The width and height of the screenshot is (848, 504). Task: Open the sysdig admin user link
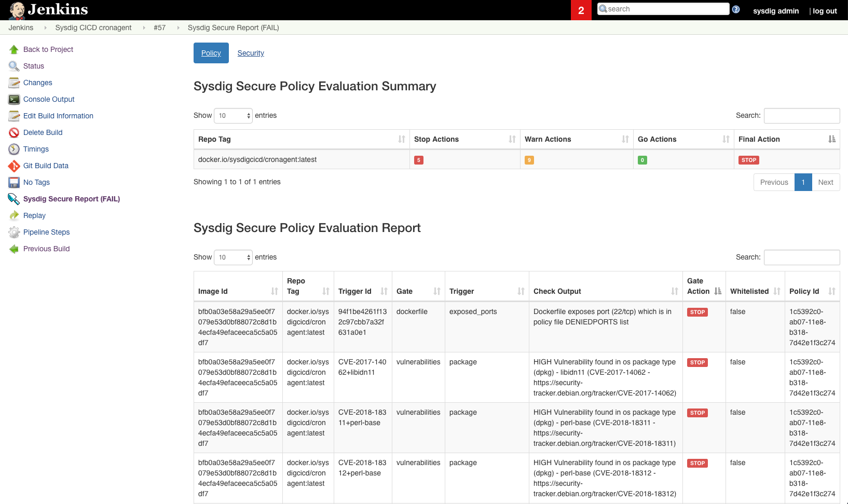[x=776, y=11]
